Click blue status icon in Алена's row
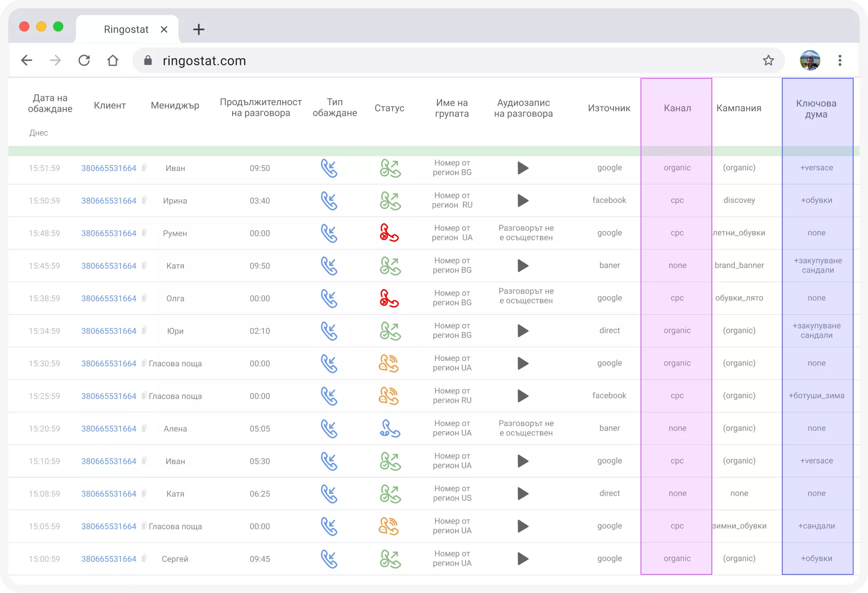 pyautogui.click(x=390, y=429)
